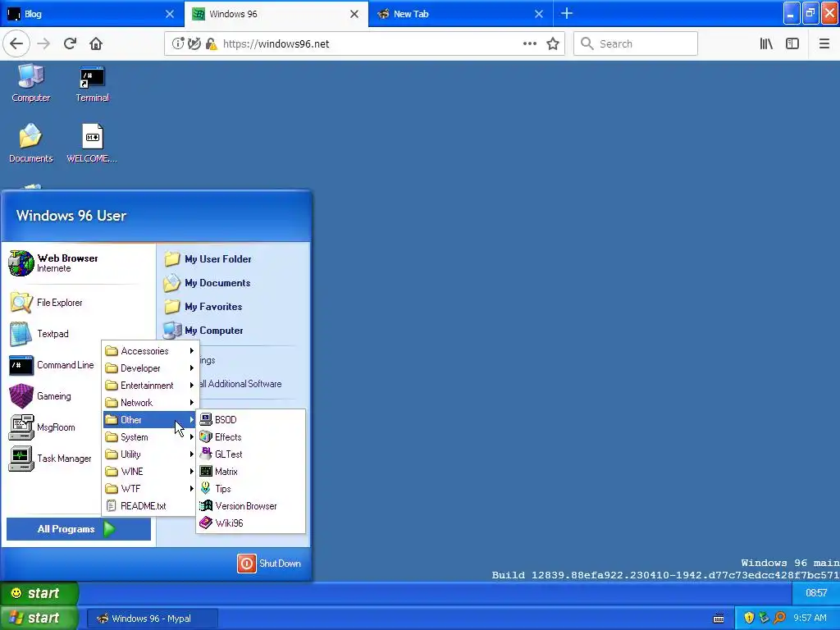Select Windows 96 - Mypal taskbar item

pyautogui.click(x=152, y=619)
